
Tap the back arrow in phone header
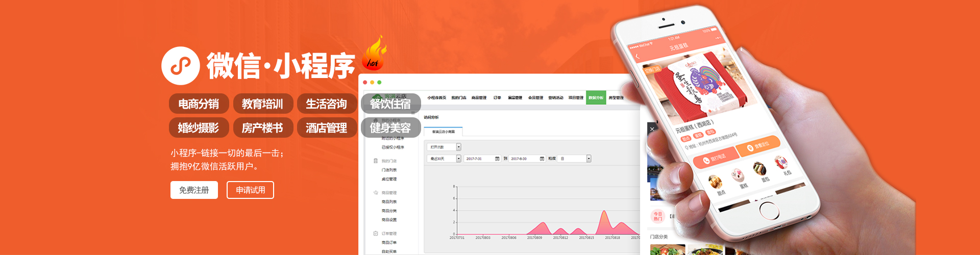coord(638,57)
